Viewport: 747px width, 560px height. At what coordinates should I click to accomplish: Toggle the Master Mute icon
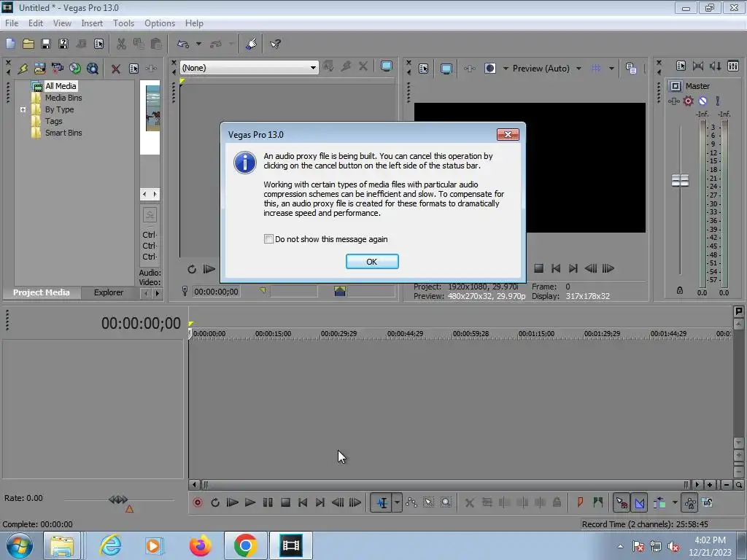(x=703, y=101)
